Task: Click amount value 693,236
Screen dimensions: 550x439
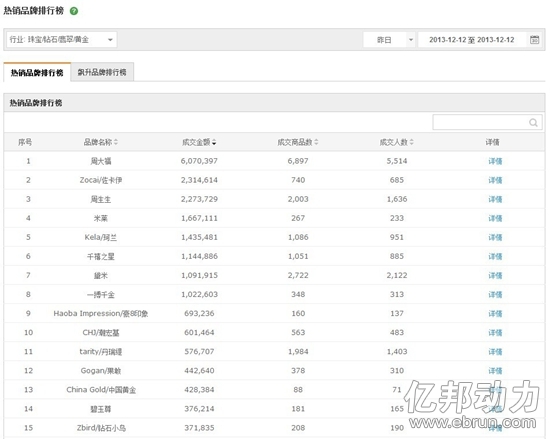Action: click(x=199, y=313)
